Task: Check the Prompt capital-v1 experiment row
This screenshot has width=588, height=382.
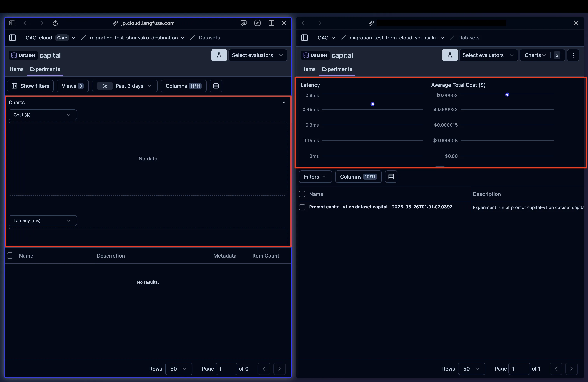Action: click(302, 207)
